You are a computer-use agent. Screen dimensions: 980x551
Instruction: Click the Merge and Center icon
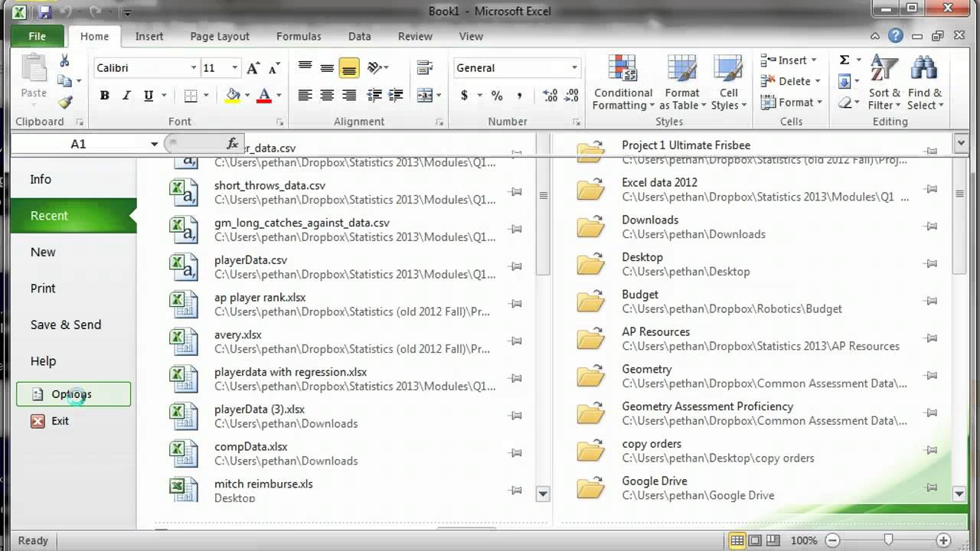click(x=425, y=96)
